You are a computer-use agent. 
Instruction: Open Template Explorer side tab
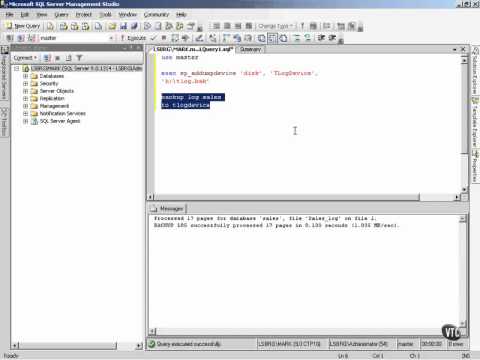coord(475,123)
